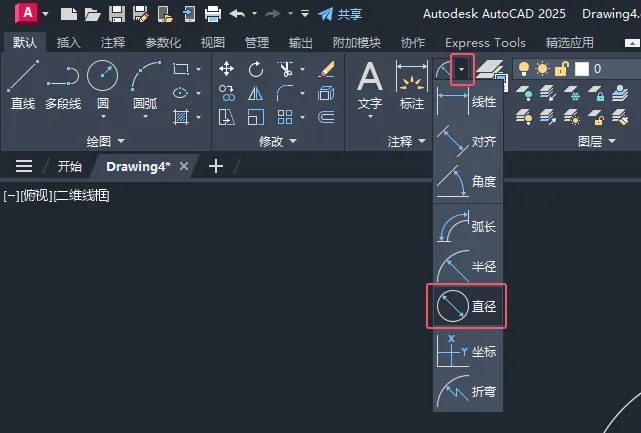Select the Trim scissors icon
This screenshot has height=433, width=641.
click(x=285, y=69)
